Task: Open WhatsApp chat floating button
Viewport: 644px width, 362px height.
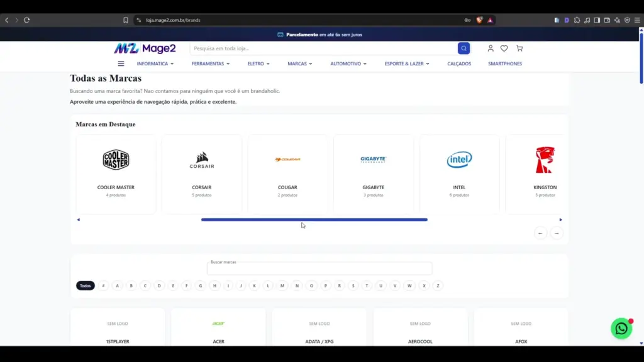Action: tap(621, 328)
